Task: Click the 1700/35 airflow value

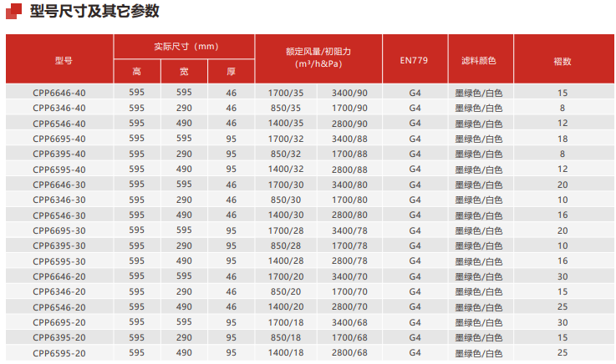Action: (285, 93)
